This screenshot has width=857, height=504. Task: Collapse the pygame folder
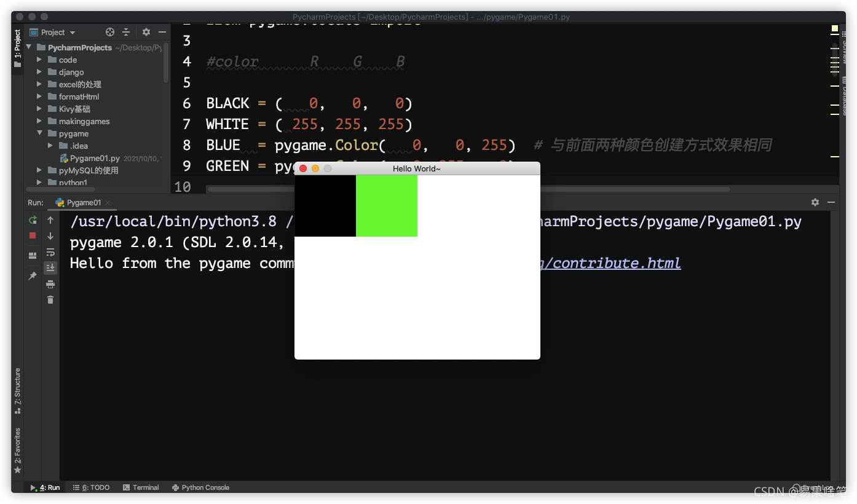click(39, 133)
